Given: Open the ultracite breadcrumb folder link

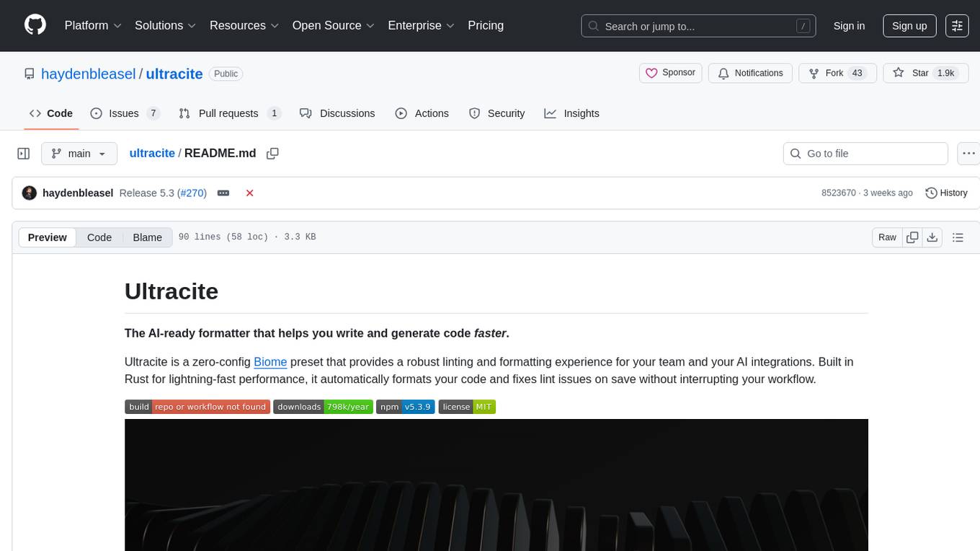Looking at the screenshot, I should click(x=152, y=154).
